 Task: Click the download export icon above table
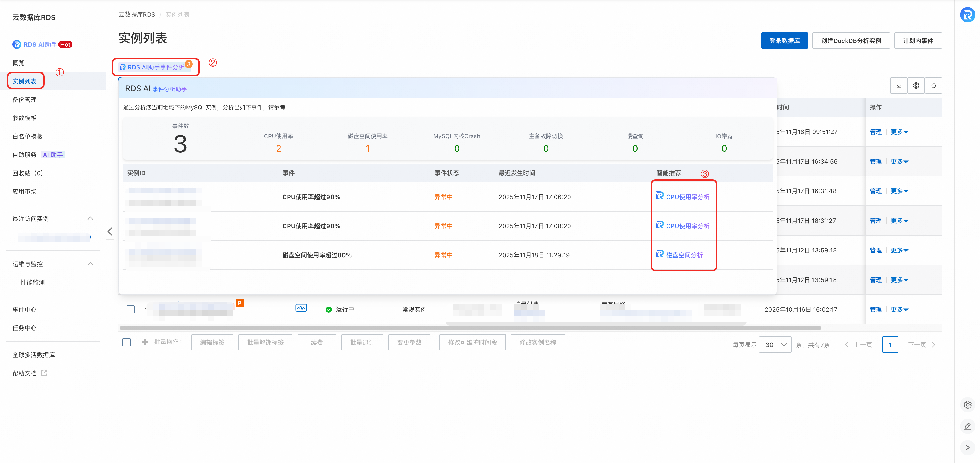click(899, 86)
